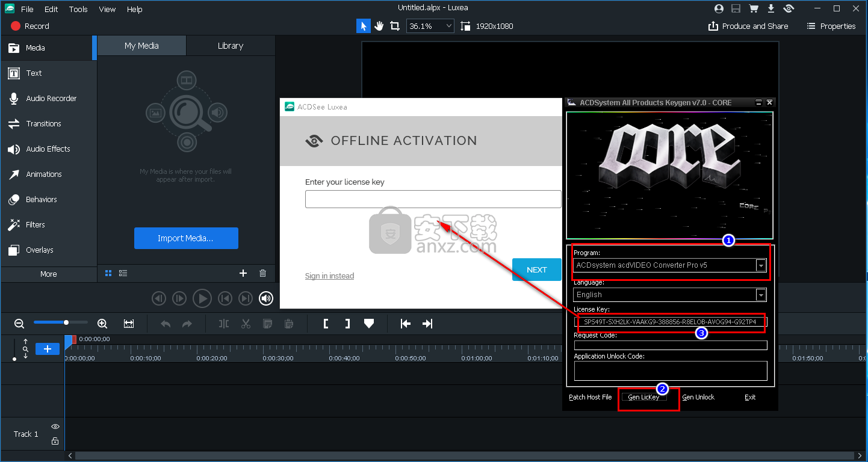Open the Tools menu

[78, 9]
